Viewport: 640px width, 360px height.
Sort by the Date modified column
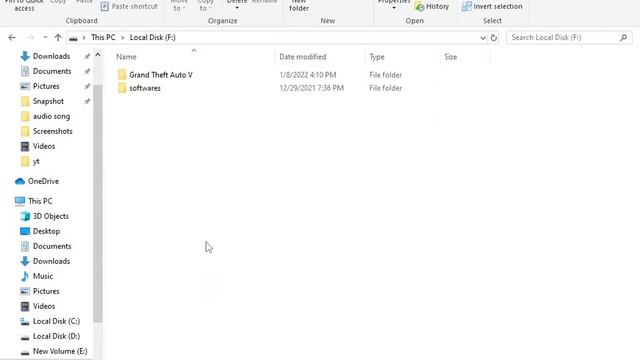tap(302, 57)
